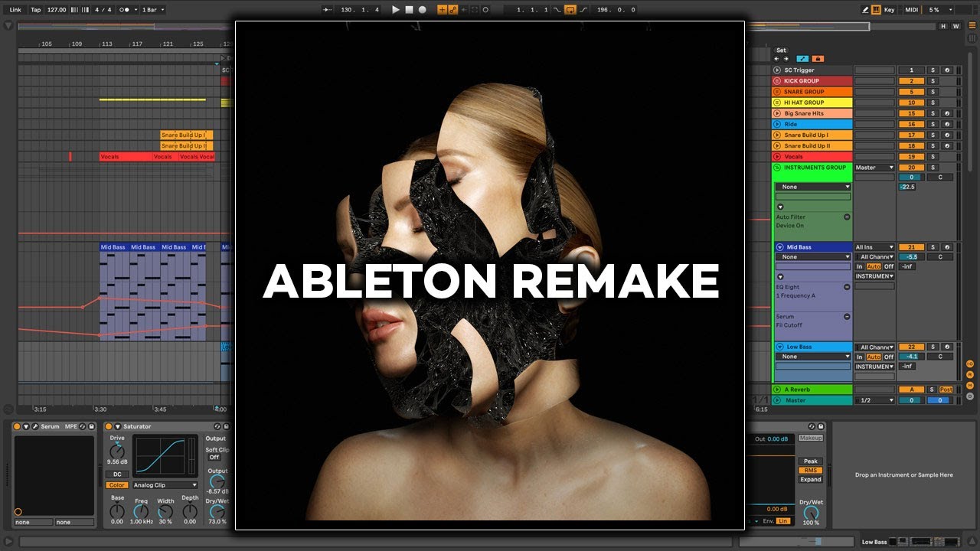This screenshot has height=551, width=980.
Task: Stop playback with the square Stop button
Action: [409, 10]
